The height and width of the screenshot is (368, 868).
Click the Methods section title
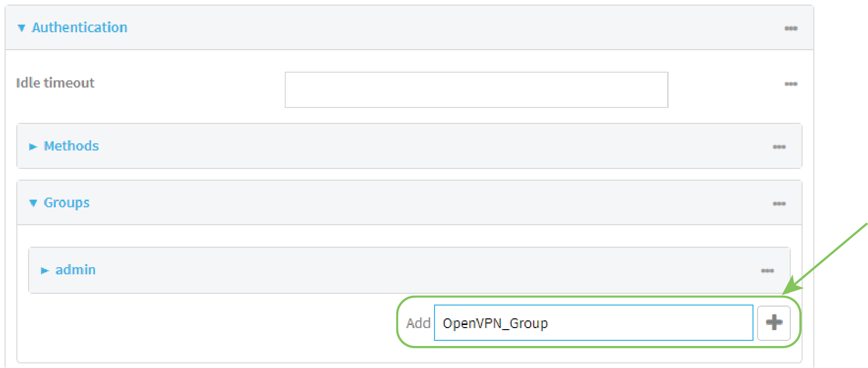[x=71, y=146]
